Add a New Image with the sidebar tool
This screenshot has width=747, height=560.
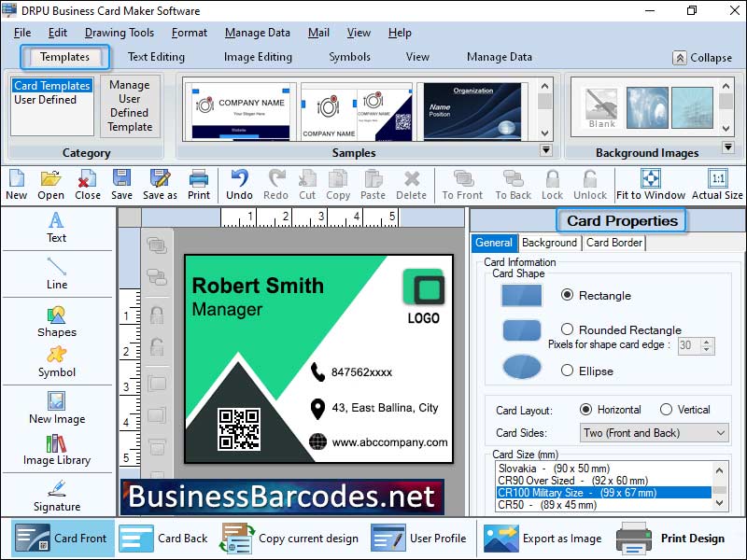[56, 411]
